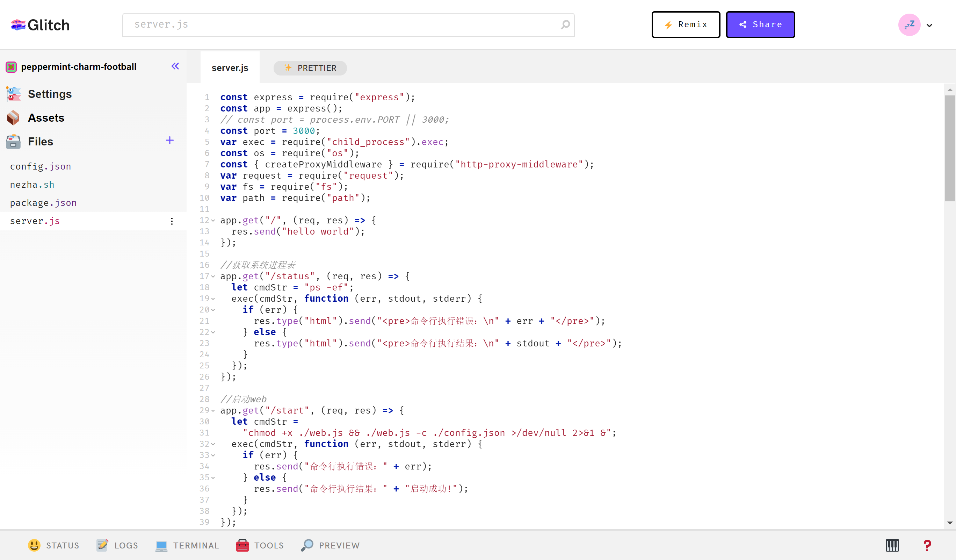
Task: Open server.js file options menu
Action: (x=172, y=221)
